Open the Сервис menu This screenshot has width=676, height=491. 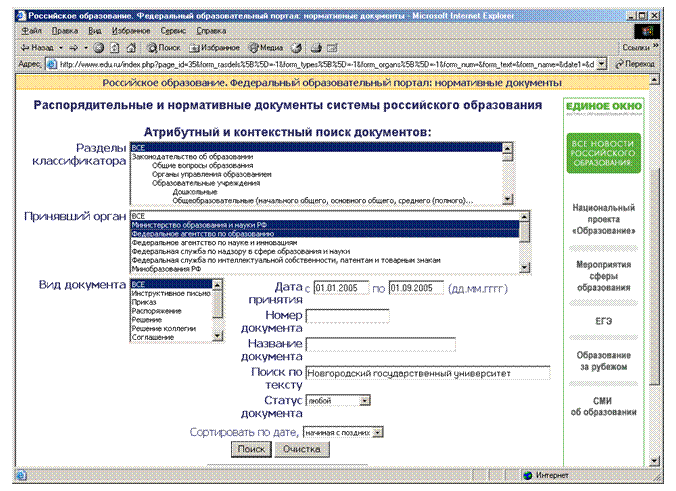click(173, 31)
